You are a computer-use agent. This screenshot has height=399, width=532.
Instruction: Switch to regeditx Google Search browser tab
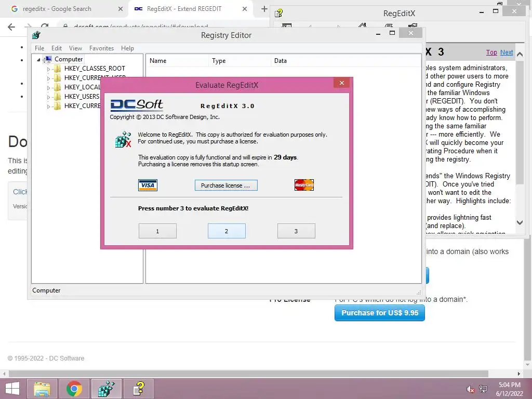tap(57, 9)
